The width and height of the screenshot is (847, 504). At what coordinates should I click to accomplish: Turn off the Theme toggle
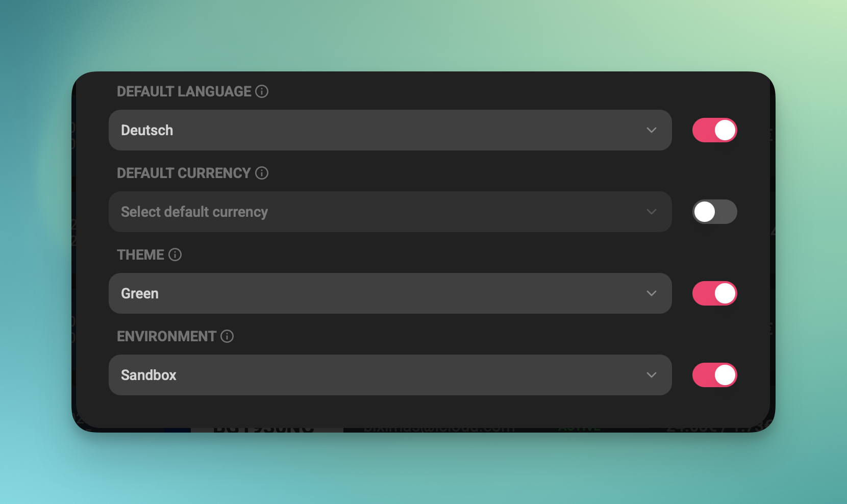coord(714,293)
